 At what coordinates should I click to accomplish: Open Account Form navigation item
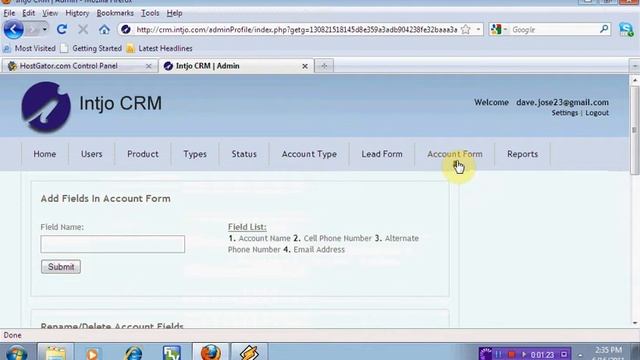click(455, 154)
